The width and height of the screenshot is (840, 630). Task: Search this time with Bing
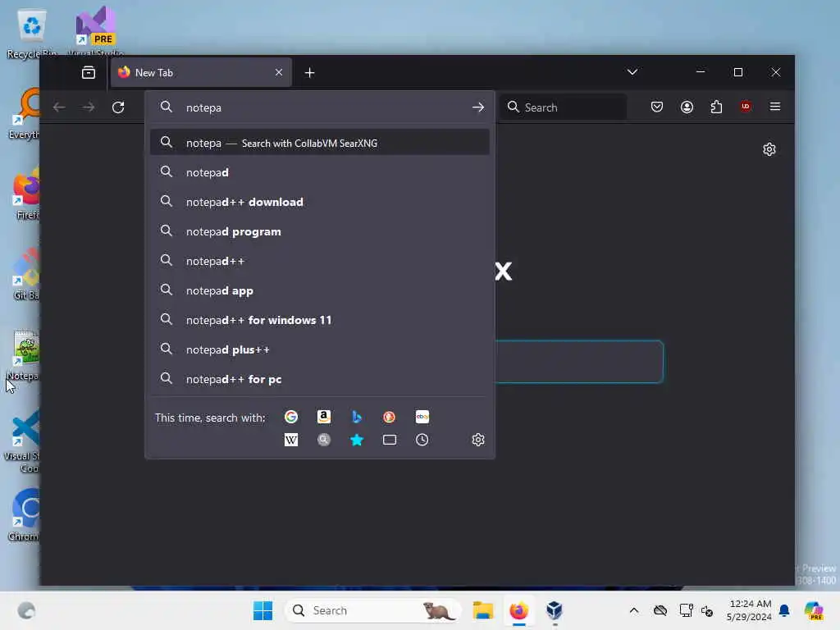click(357, 417)
